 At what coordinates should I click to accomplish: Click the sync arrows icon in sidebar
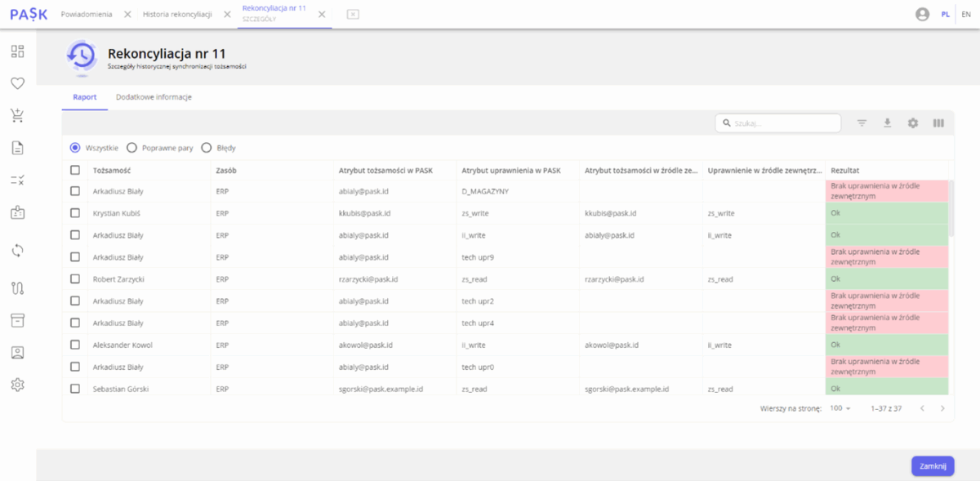coord(17,251)
